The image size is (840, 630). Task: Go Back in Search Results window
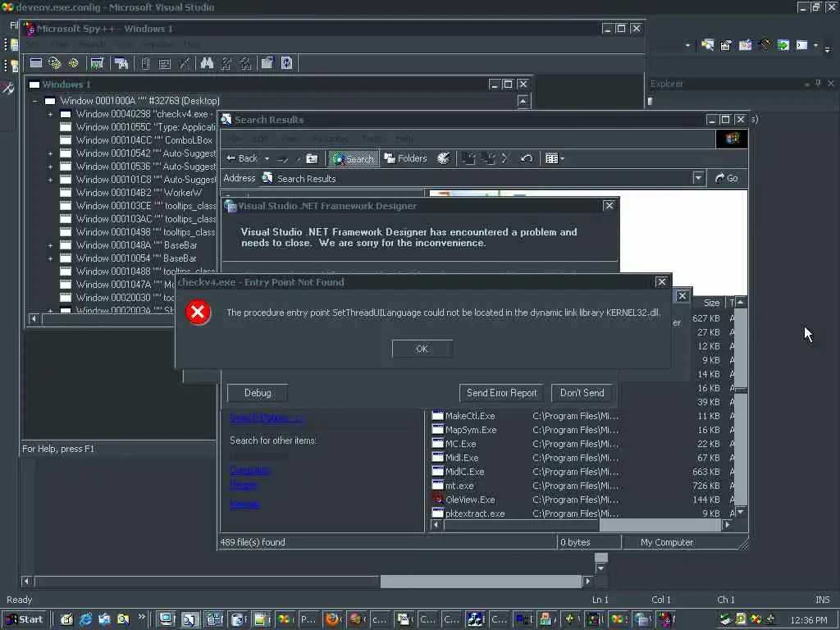tap(242, 158)
